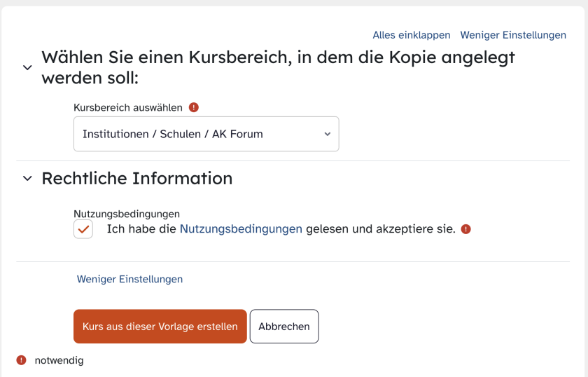This screenshot has height=377, width=588.
Task: Open the Kursbereich auswählen dropdown
Action: [x=206, y=134]
